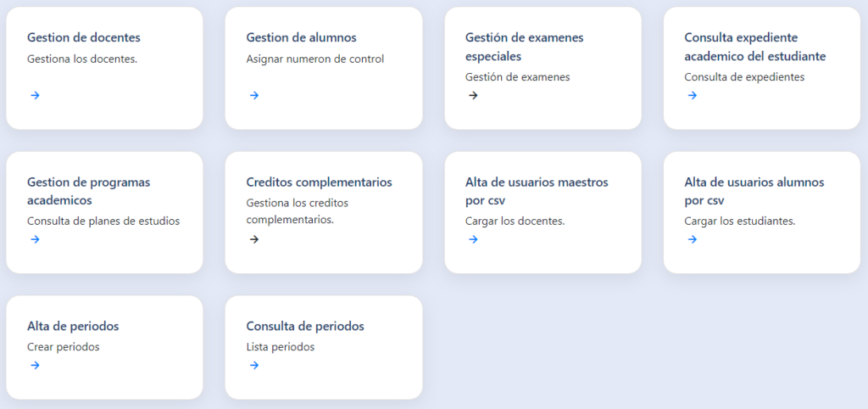Open the Alta de periodos heading
Screen dimensions: 868x409
point(73,326)
